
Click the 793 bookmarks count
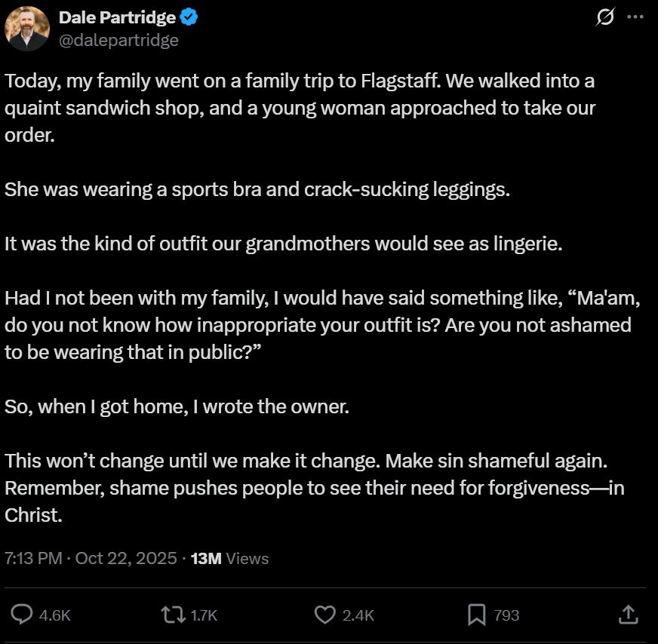click(x=506, y=615)
